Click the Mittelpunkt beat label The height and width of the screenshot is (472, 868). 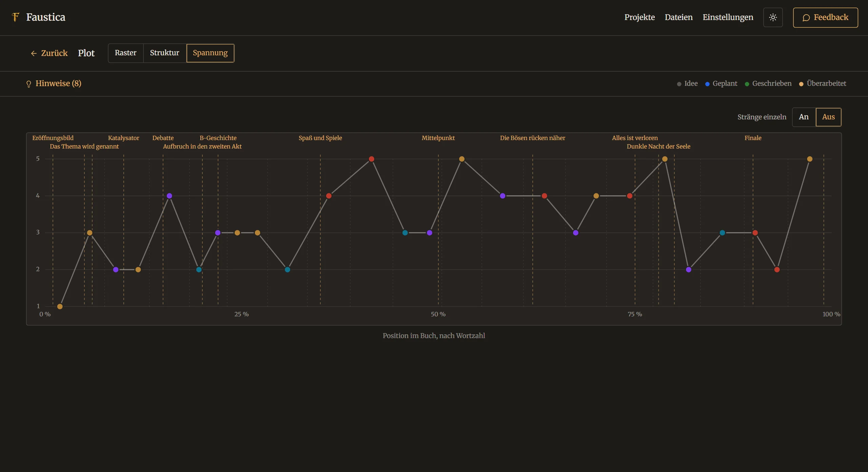coord(438,138)
